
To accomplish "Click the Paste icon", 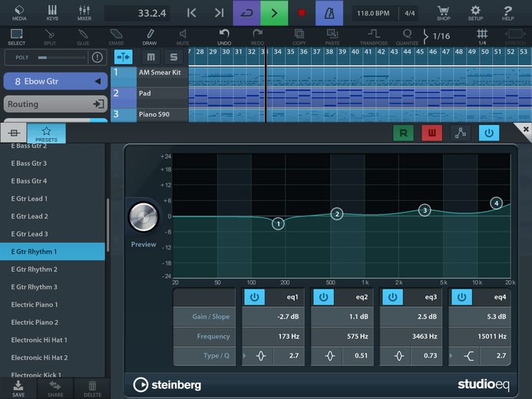I will click(x=332, y=37).
